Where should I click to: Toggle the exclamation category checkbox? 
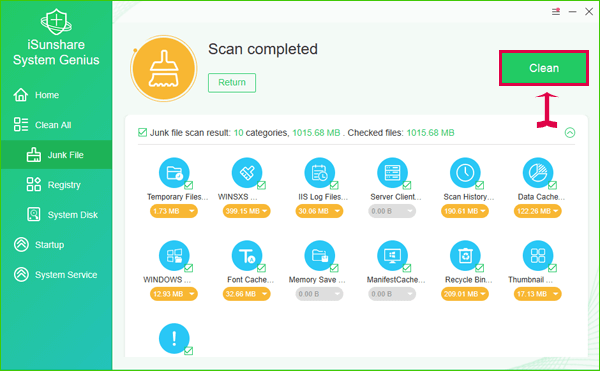click(x=189, y=351)
